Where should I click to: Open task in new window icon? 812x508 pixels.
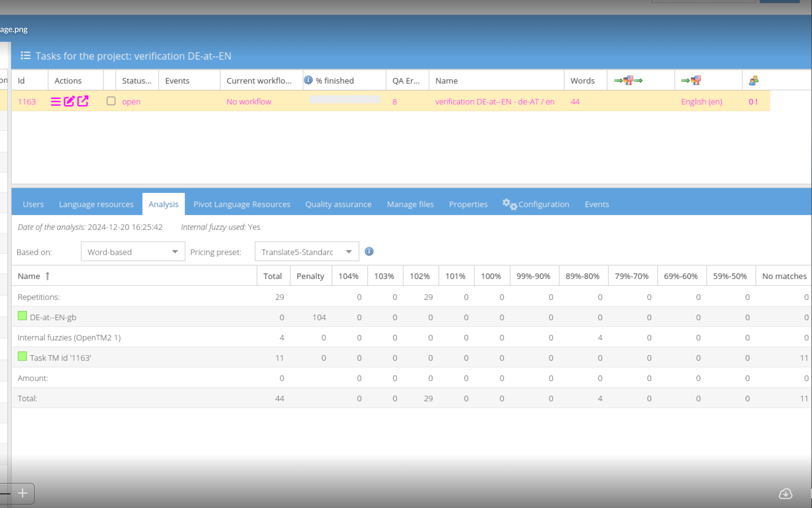pyautogui.click(x=83, y=101)
